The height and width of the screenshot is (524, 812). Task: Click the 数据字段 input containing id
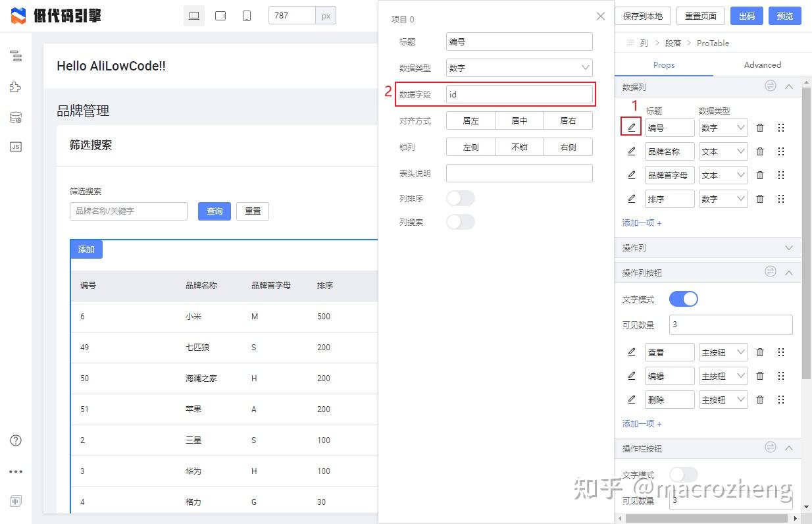tap(519, 94)
